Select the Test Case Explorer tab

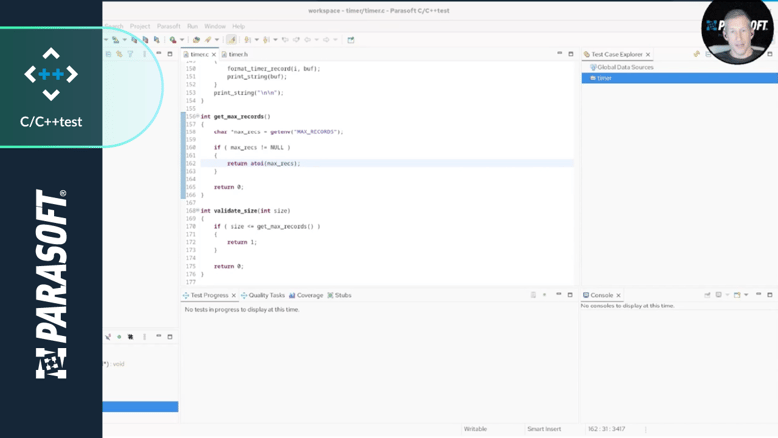point(617,55)
